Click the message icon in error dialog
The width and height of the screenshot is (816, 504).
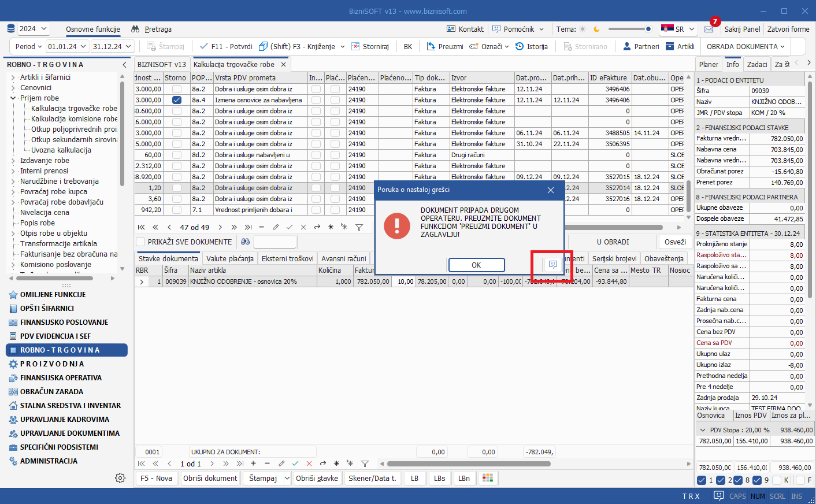(x=552, y=265)
